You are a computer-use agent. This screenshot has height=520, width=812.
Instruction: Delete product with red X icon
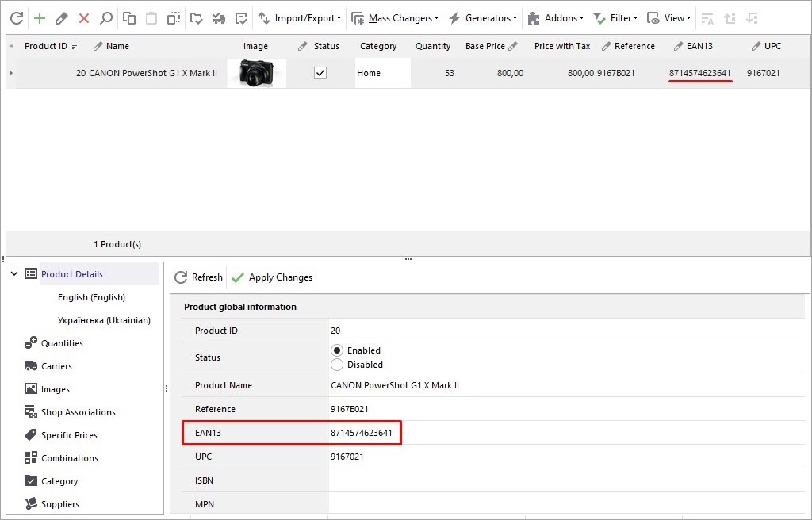click(84, 18)
